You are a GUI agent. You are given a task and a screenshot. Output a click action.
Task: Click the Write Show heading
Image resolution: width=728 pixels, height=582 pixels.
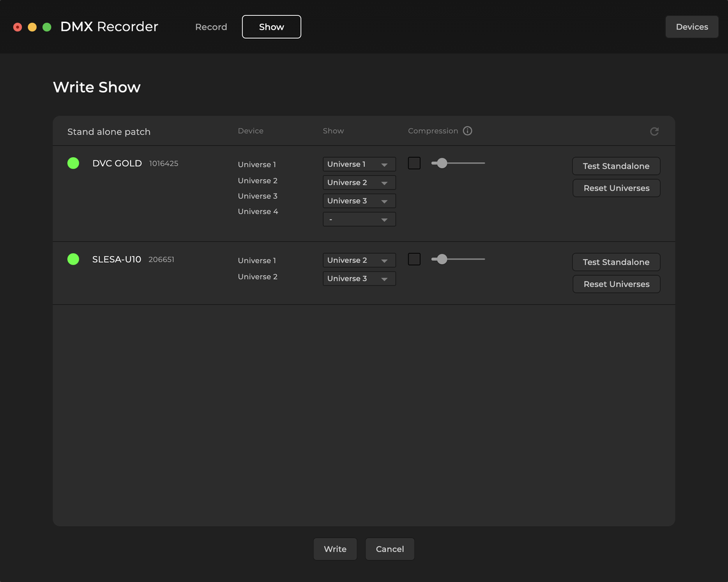click(x=97, y=87)
